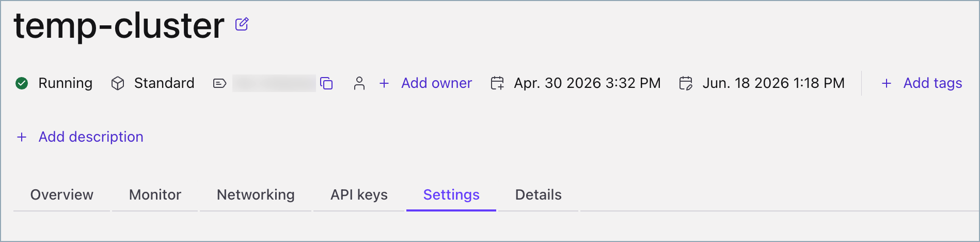Switch to the Monitor tab
The width and height of the screenshot is (980, 242).
(x=155, y=195)
